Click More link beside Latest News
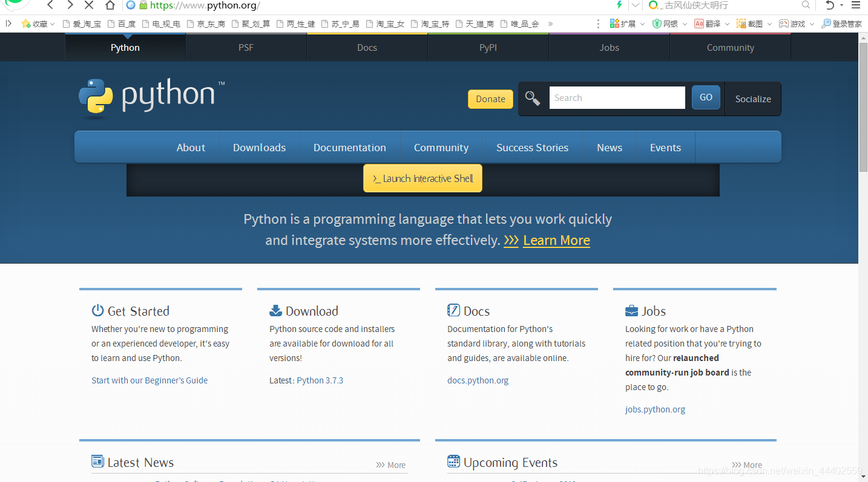The height and width of the screenshot is (482, 868). coord(390,465)
